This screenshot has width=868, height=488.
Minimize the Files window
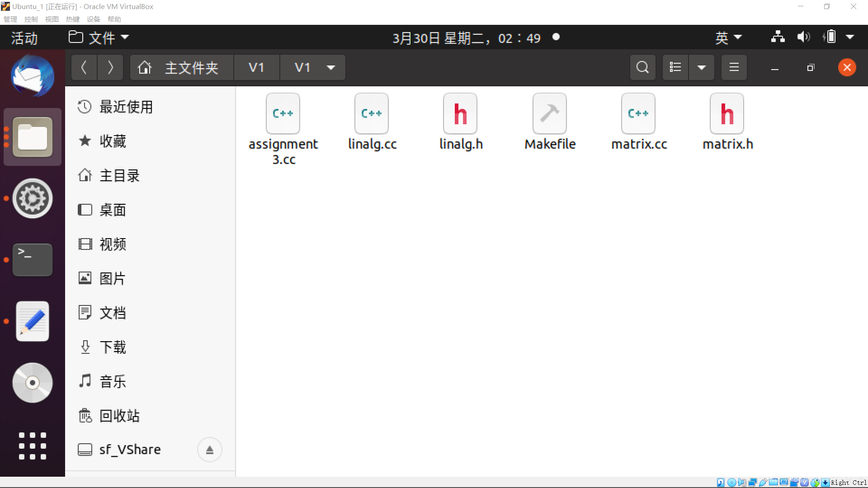pyautogui.click(x=775, y=68)
